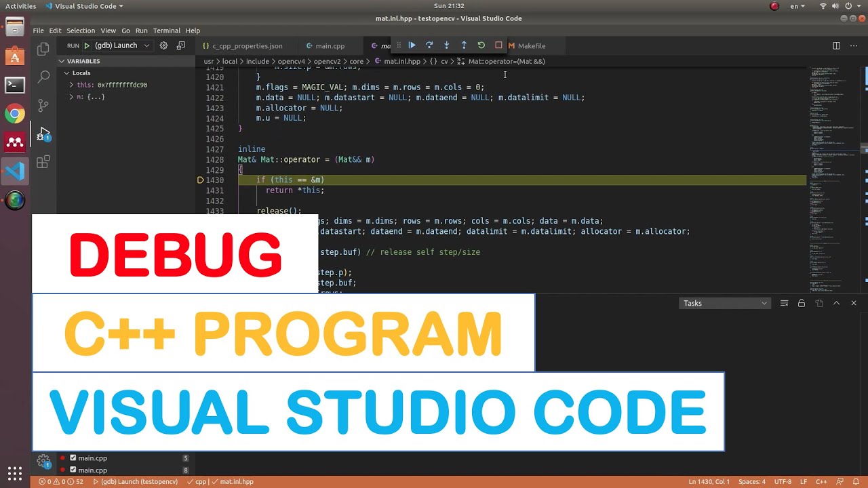Click the breakpoint marker at line 1430
Screen dimensions: 868x488
pyautogui.click(x=200, y=180)
